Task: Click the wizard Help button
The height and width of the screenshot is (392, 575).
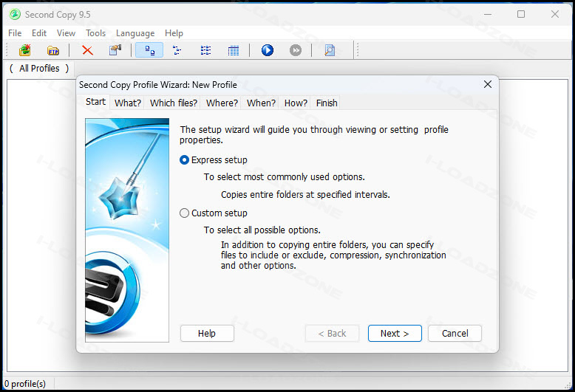Action: [x=207, y=334]
